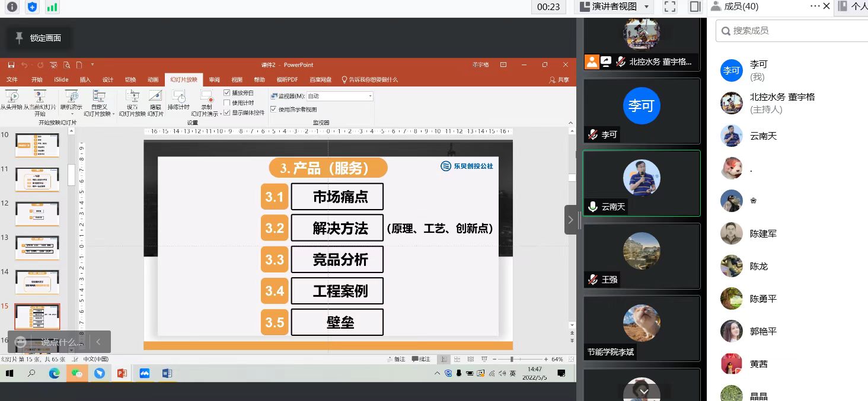The width and height of the screenshot is (868, 401).
Task: Open WeChat from the Windows taskbar
Action: click(77, 373)
